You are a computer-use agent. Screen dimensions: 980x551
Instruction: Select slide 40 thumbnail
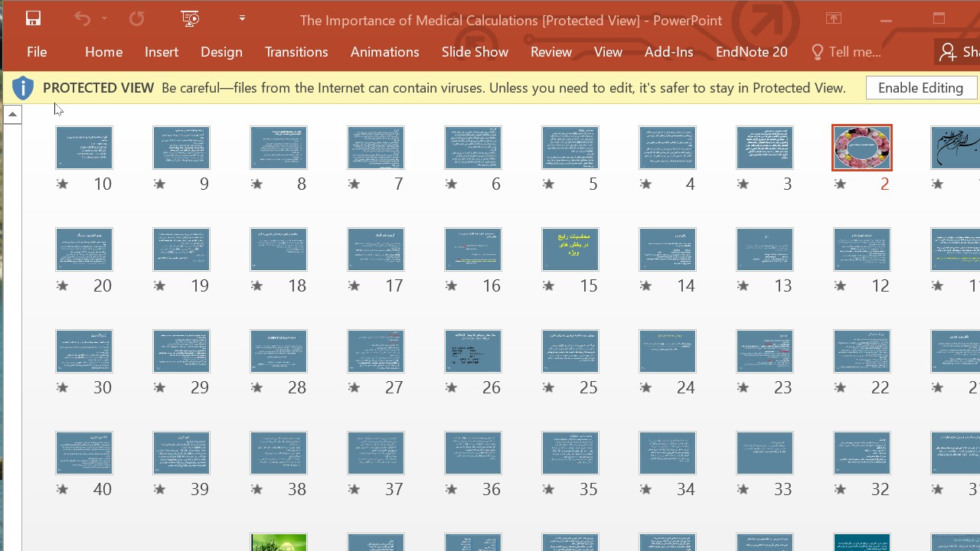tap(84, 453)
